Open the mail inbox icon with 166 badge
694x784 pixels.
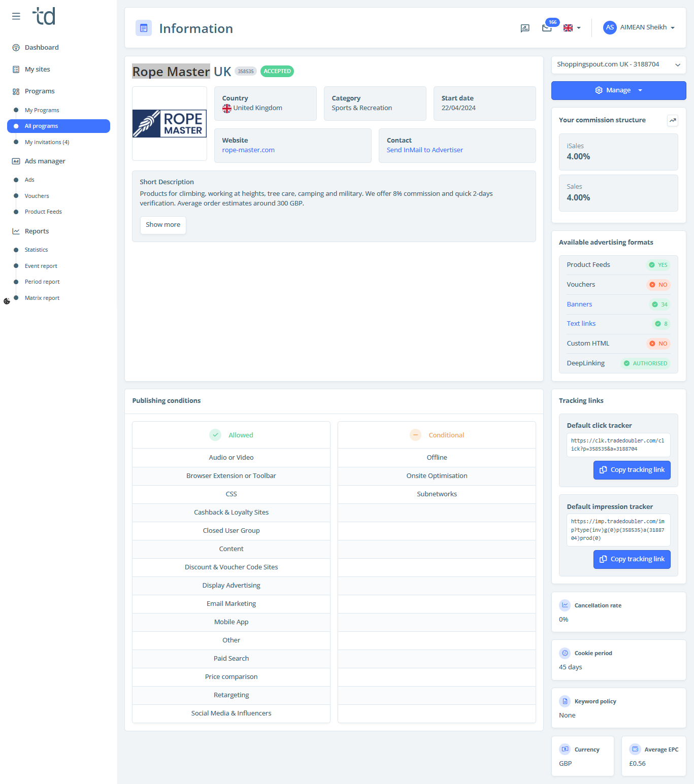(x=547, y=28)
